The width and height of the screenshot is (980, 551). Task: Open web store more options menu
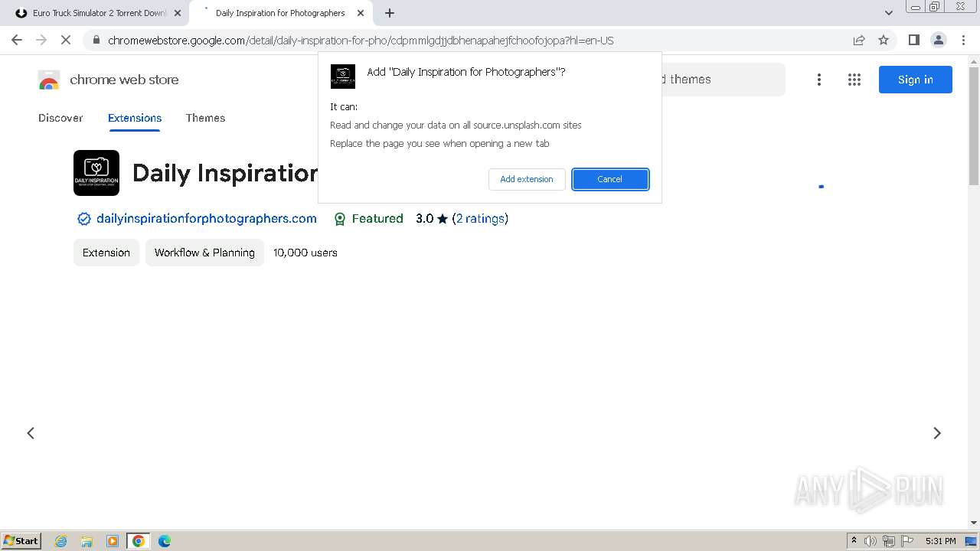pyautogui.click(x=819, y=80)
